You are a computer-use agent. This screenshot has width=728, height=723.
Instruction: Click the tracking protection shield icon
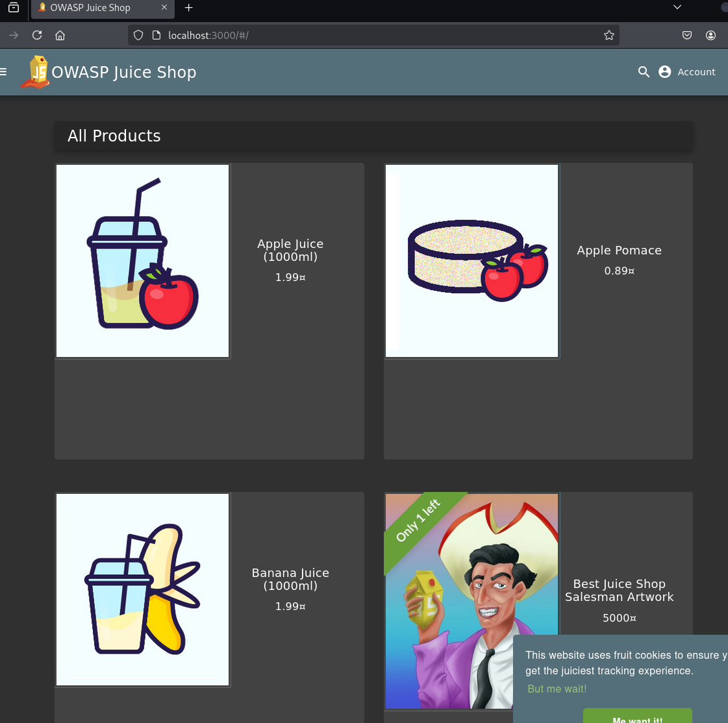[138, 35]
